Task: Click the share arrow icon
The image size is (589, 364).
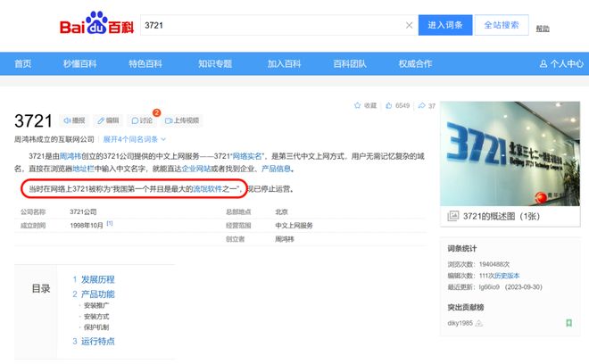Action: (x=421, y=105)
